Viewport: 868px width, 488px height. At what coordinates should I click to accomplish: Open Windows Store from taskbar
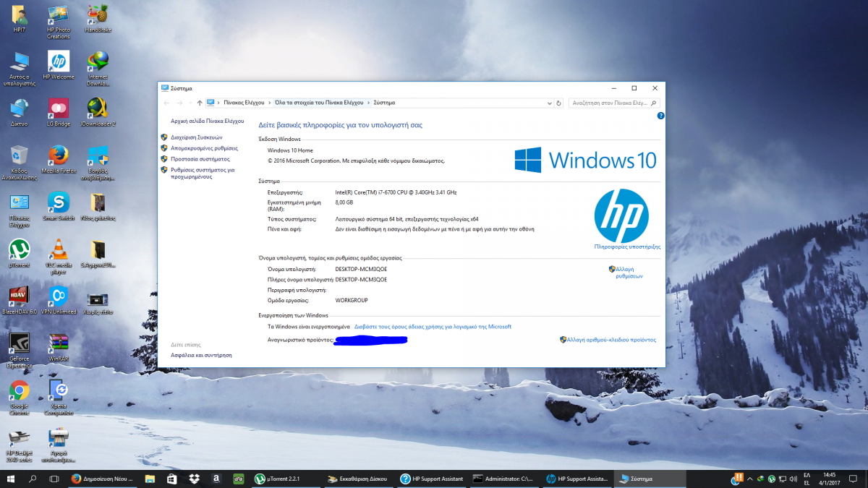(x=172, y=479)
